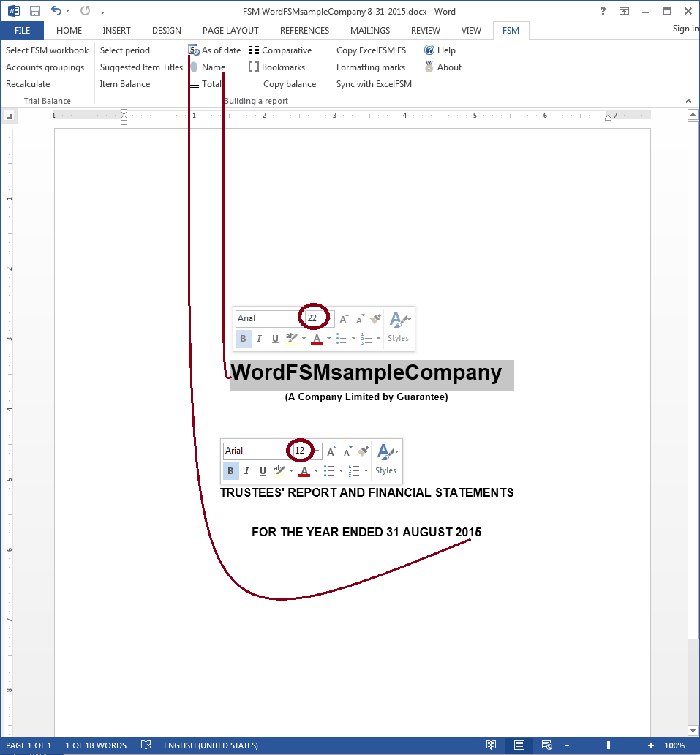Toggle Underline in the size 12 mini toolbar
The width and height of the screenshot is (700, 755).
point(263,471)
